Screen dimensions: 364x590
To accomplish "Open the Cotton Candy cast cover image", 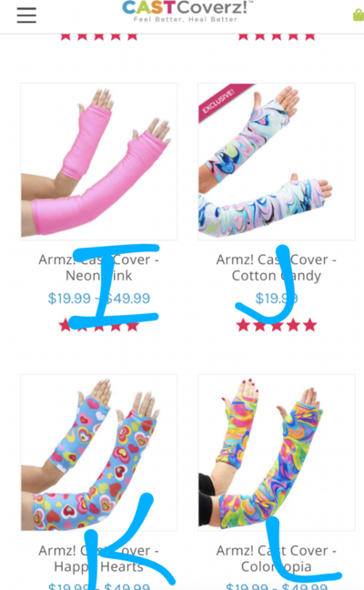I will coord(277,162).
